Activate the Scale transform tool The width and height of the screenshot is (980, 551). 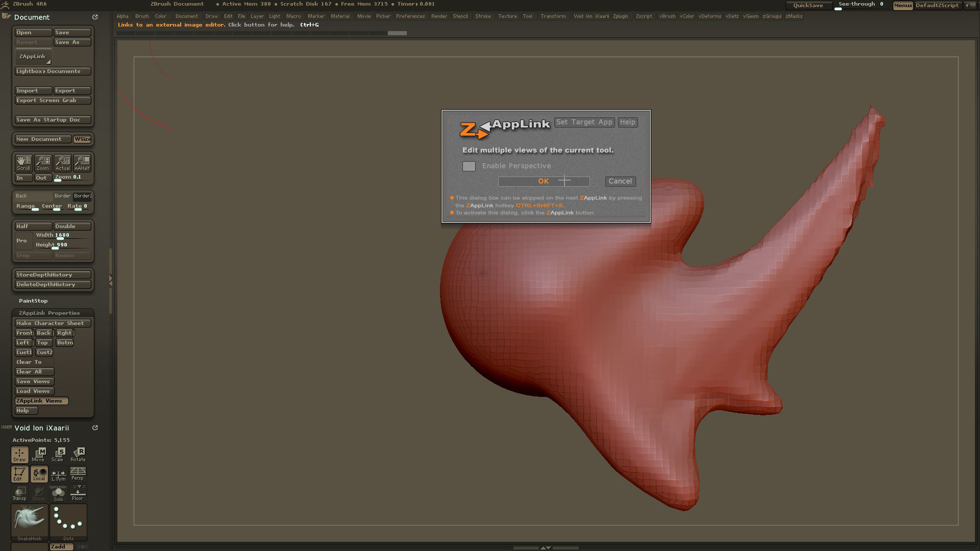(58, 455)
